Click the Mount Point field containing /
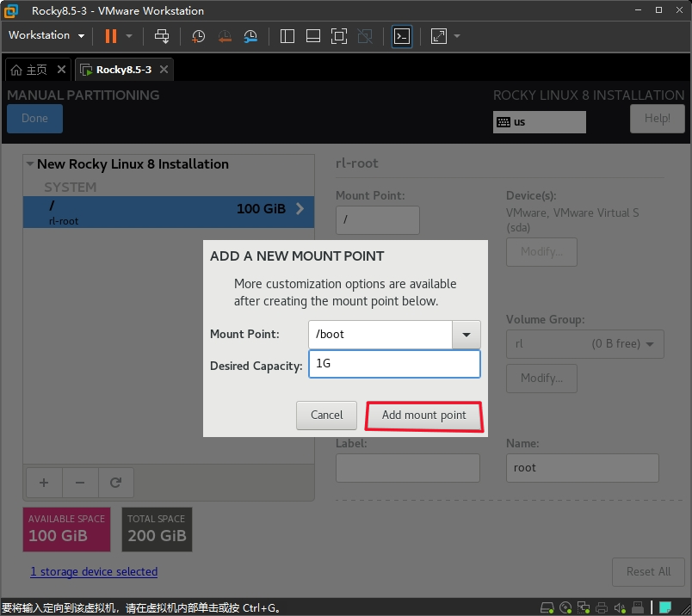This screenshot has height=616, width=692. 378,219
